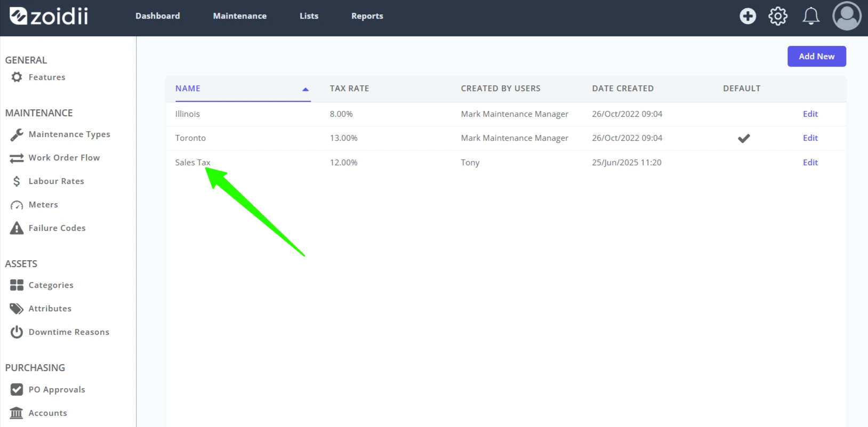Viewport: 868px width, 427px height.
Task: Open the settings gear icon
Action: (778, 16)
